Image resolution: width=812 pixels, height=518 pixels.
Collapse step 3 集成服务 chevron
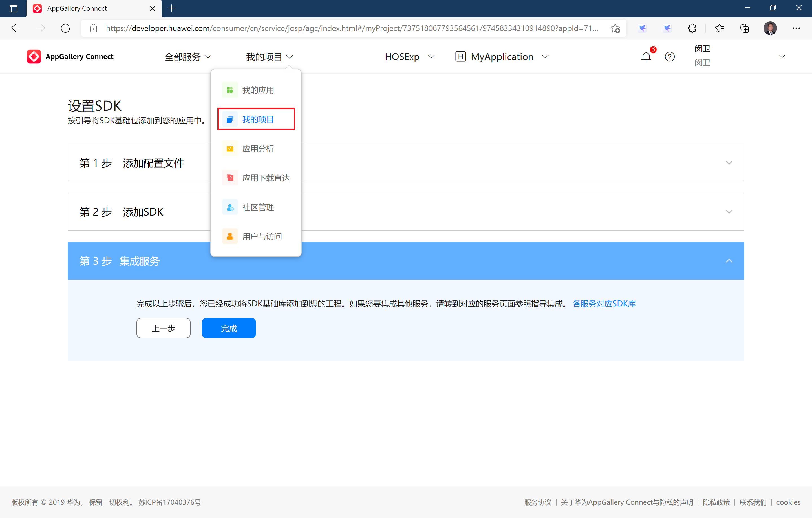coord(729,260)
